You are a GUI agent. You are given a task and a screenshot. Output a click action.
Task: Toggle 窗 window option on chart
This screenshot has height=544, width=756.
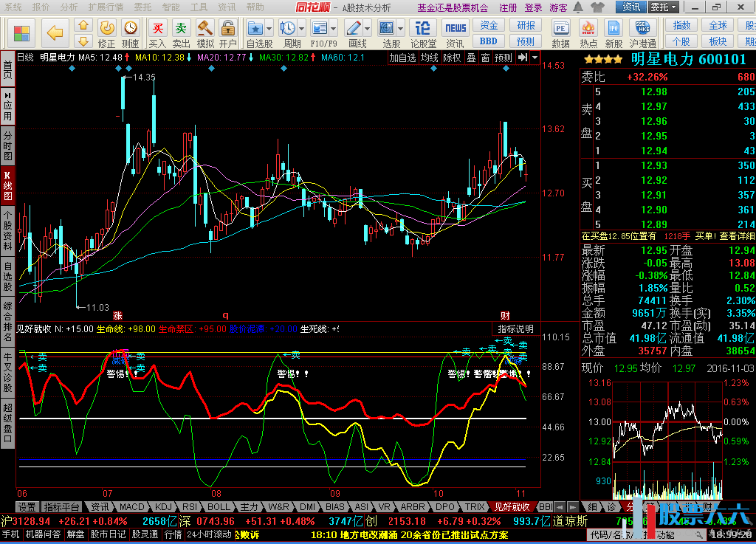coord(486,58)
